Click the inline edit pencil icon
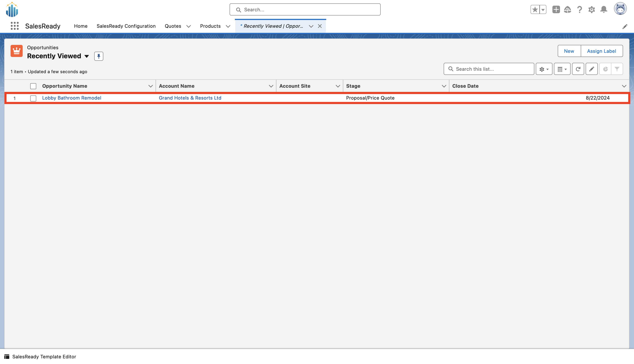The image size is (634, 364). point(592,69)
